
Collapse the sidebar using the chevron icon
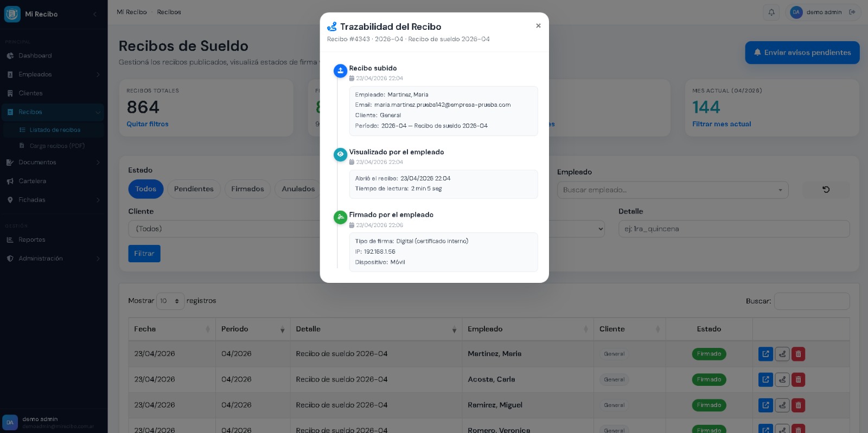coord(95,14)
